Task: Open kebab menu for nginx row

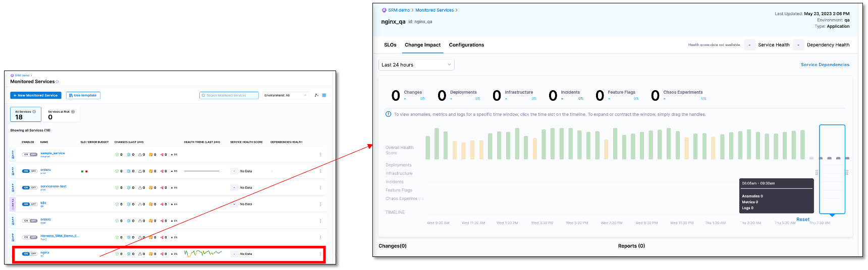Action: (320, 254)
